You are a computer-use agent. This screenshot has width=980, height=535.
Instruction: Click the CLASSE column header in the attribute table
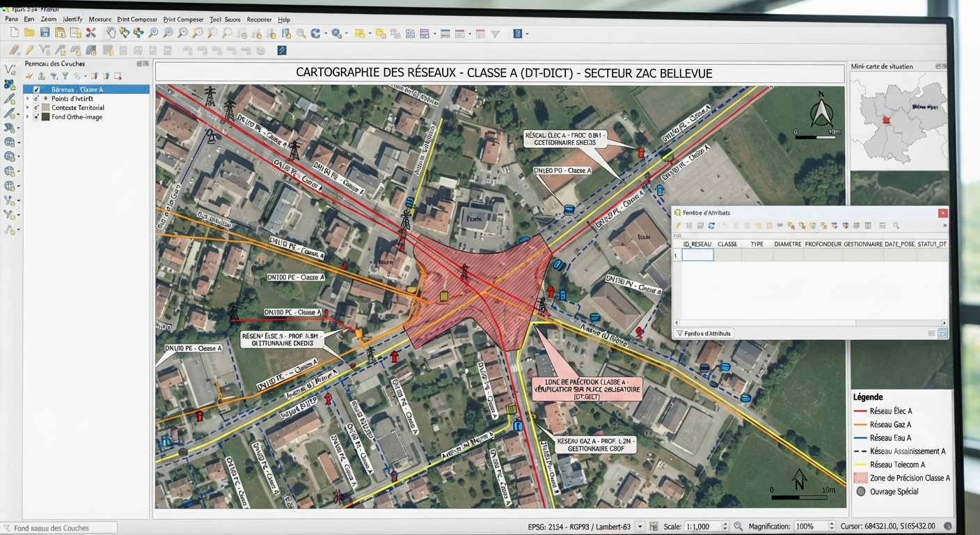[x=727, y=245]
